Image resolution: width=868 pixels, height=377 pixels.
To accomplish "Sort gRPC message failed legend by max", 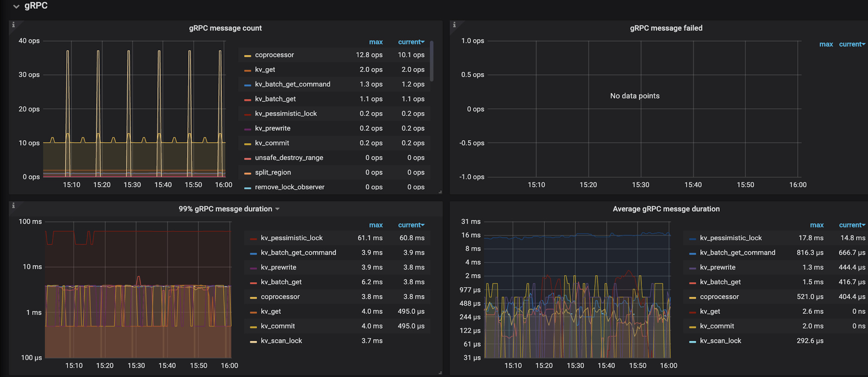I will [826, 44].
